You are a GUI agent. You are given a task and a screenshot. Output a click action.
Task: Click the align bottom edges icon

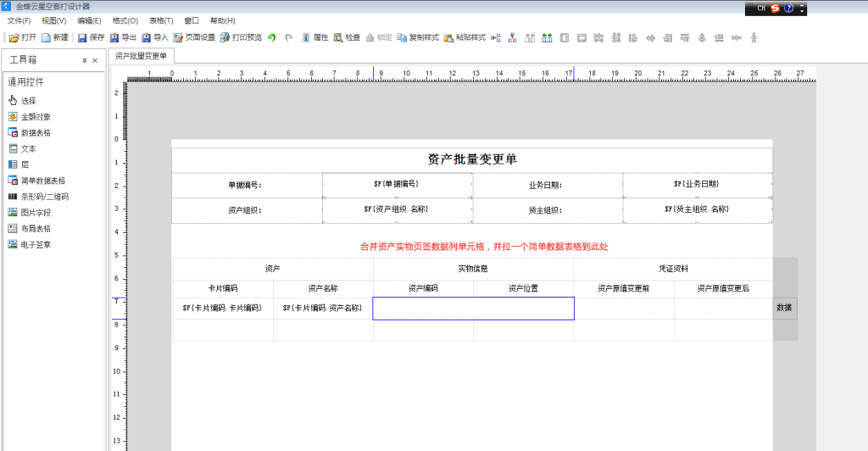(x=719, y=37)
